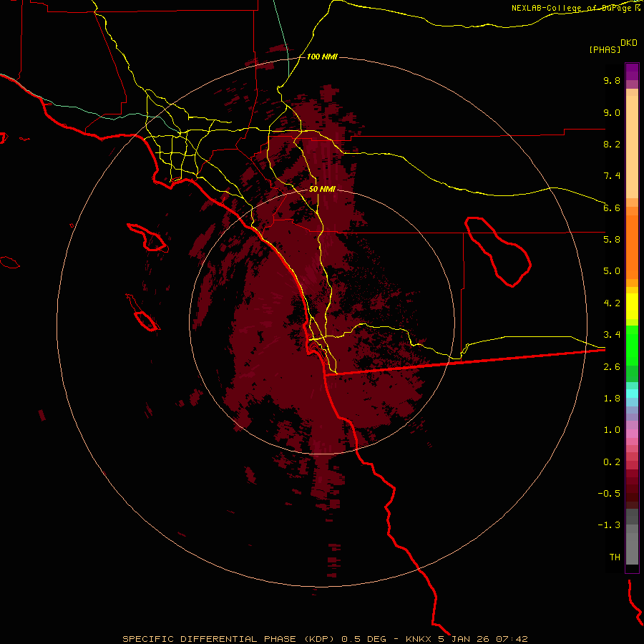Pick the orange segment of the color bar

point(632,246)
